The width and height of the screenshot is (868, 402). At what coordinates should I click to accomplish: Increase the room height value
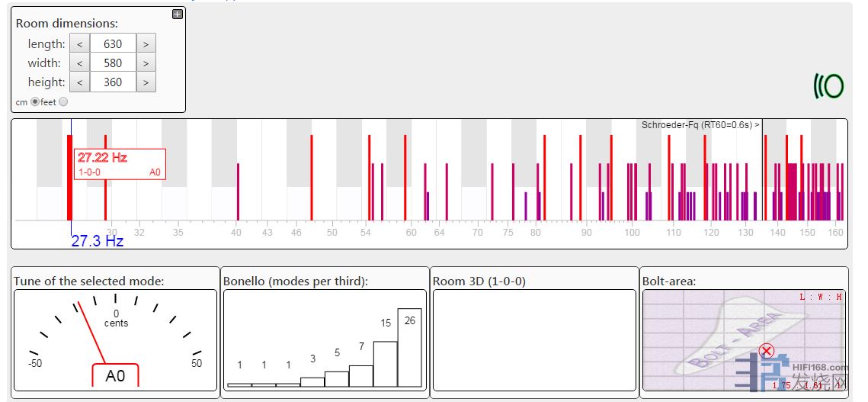pyautogui.click(x=146, y=82)
